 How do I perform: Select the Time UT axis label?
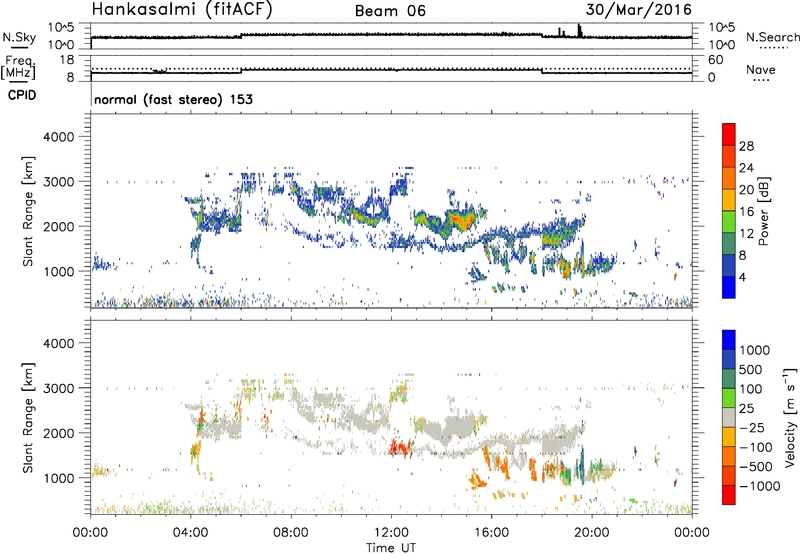click(391, 548)
